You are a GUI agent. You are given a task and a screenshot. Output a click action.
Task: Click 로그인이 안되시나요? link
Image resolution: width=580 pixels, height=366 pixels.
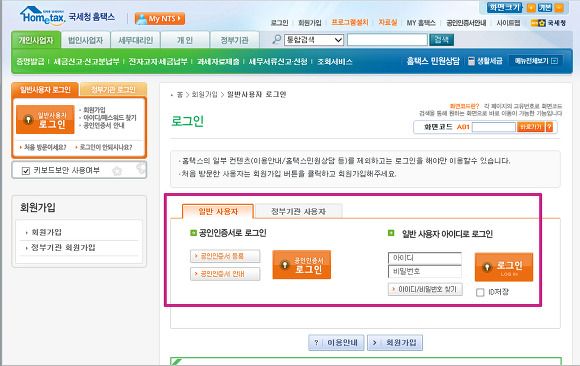[106, 147]
